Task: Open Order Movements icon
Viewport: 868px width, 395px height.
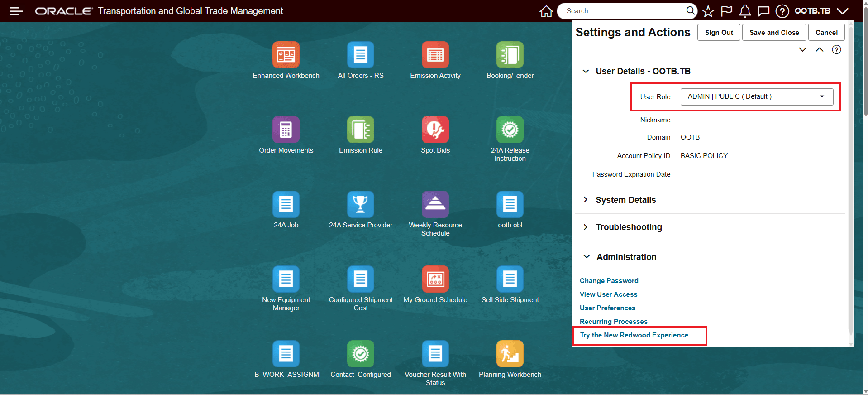Action: (286, 130)
